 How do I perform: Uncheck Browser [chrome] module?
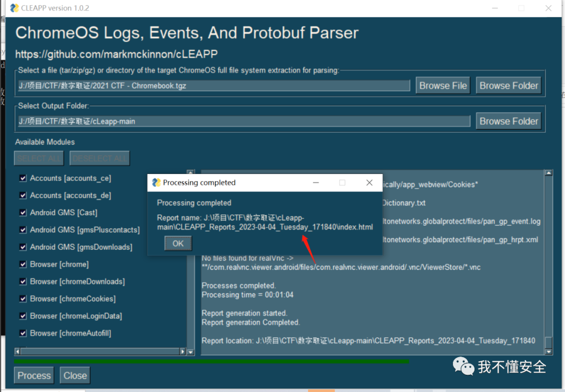(23, 264)
